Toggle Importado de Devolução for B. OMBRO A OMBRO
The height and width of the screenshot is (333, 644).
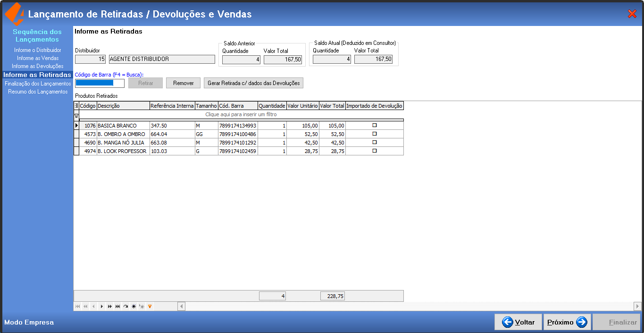click(375, 134)
